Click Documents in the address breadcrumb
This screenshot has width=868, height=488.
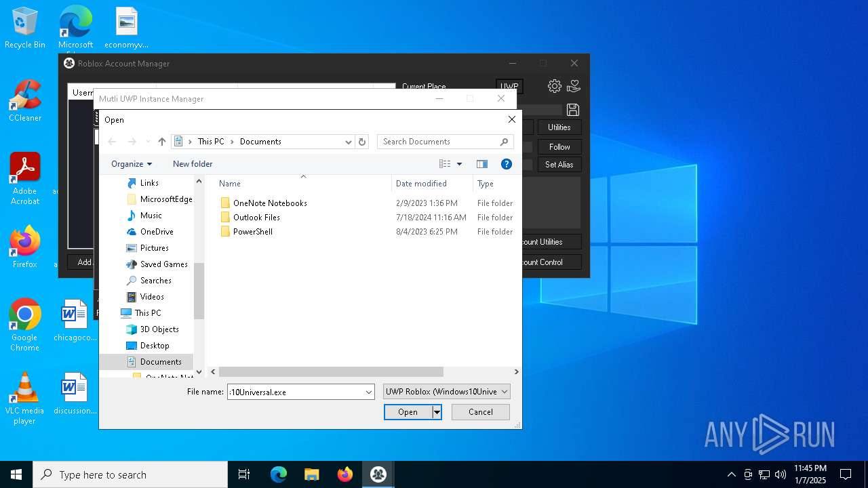pos(260,142)
